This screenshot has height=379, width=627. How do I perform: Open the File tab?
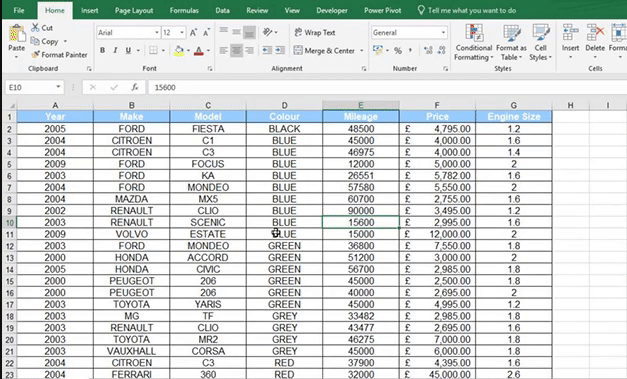click(19, 10)
